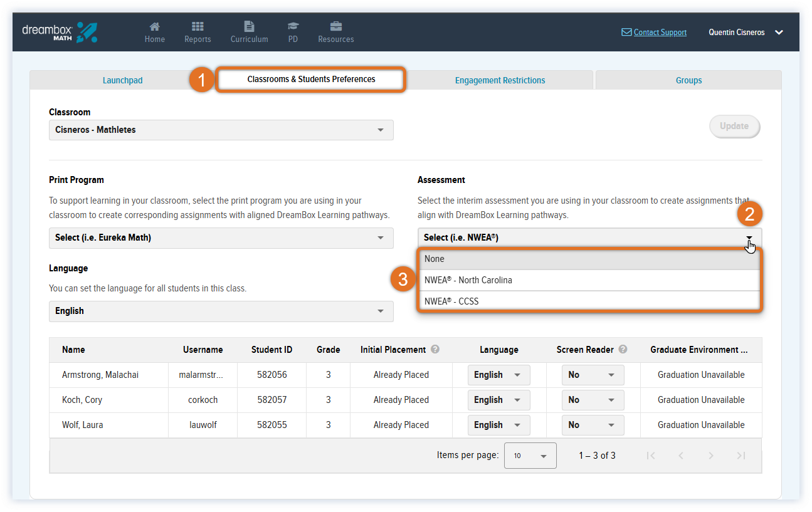
Task: Go to previous page of table
Action: [x=681, y=456]
